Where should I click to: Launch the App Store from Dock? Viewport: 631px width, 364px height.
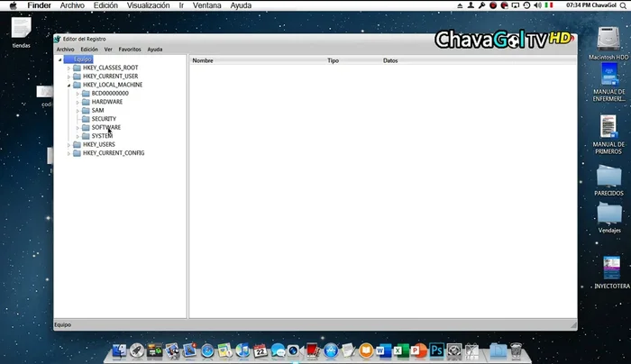tap(331, 350)
